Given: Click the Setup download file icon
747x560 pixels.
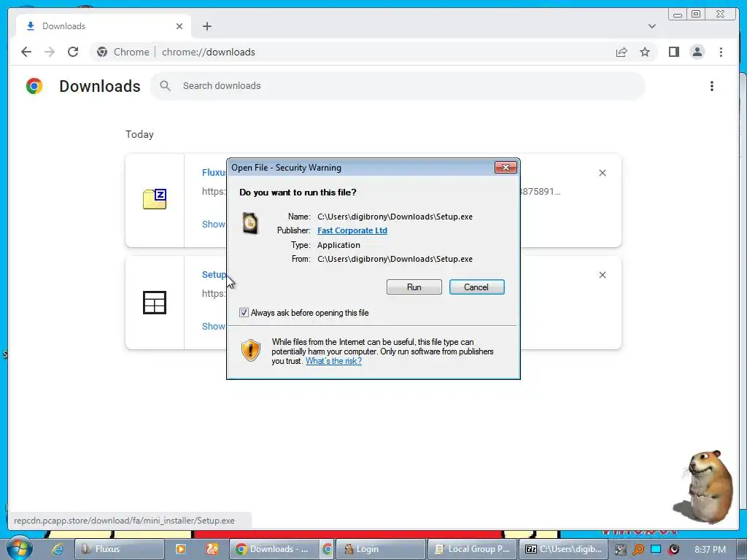Looking at the screenshot, I should point(155,303).
